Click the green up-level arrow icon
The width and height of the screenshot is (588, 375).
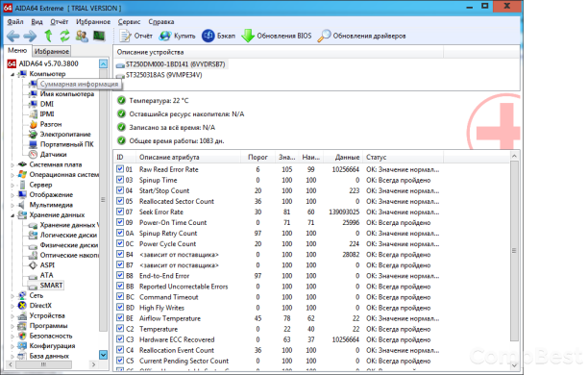(x=48, y=36)
